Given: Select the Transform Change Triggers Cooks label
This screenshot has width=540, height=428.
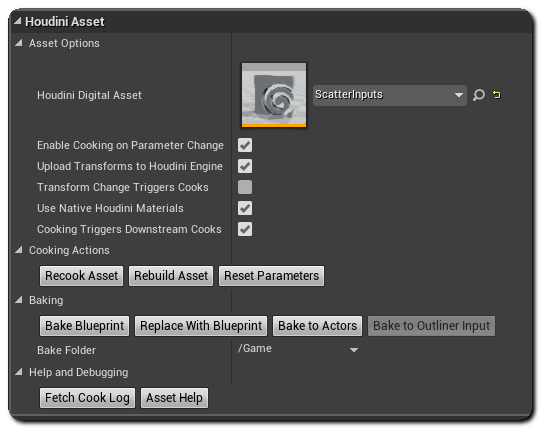Looking at the screenshot, I should click(x=123, y=187).
